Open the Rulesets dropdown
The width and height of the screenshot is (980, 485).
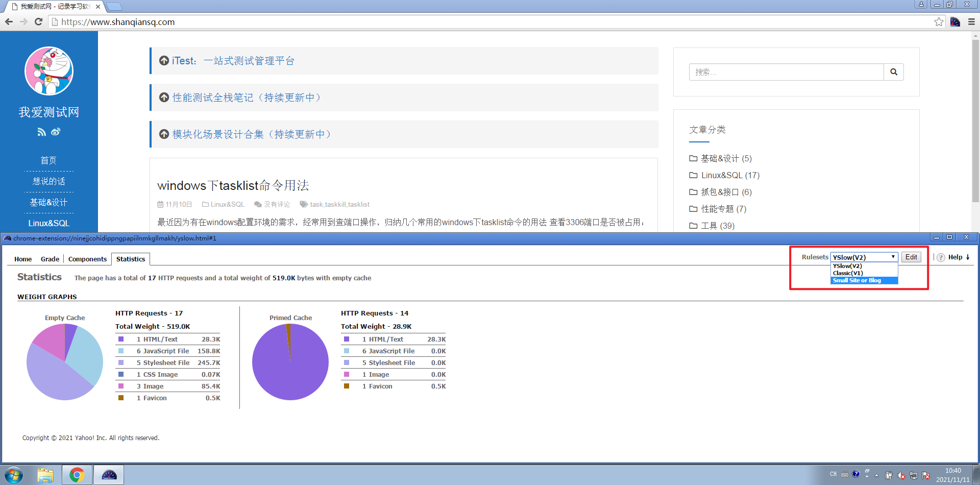(864, 257)
